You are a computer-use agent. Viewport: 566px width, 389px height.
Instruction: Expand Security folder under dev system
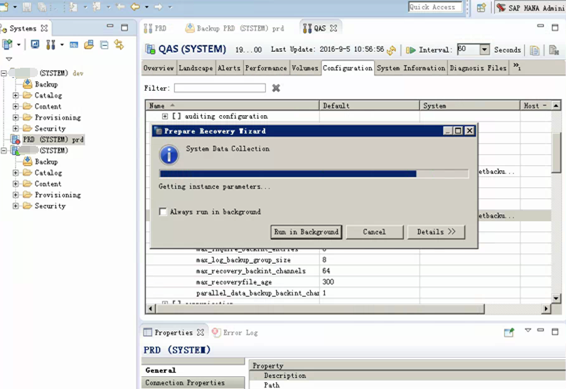(x=16, y=128)
